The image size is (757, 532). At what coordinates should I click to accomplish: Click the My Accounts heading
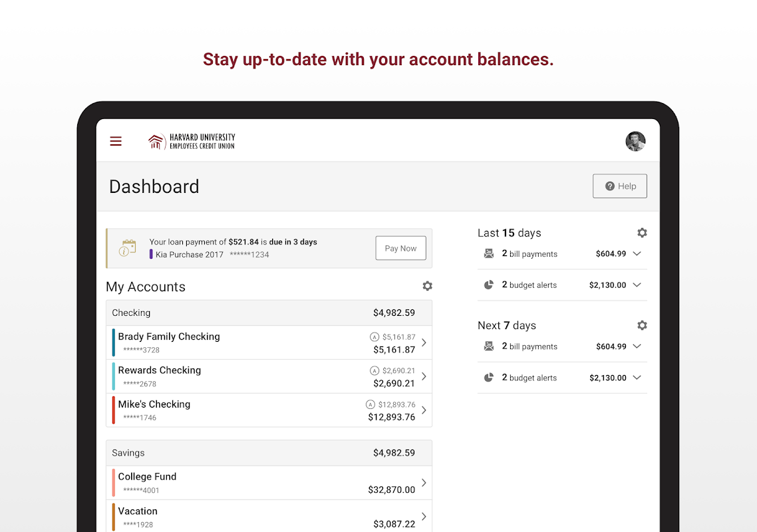(145, 287)
